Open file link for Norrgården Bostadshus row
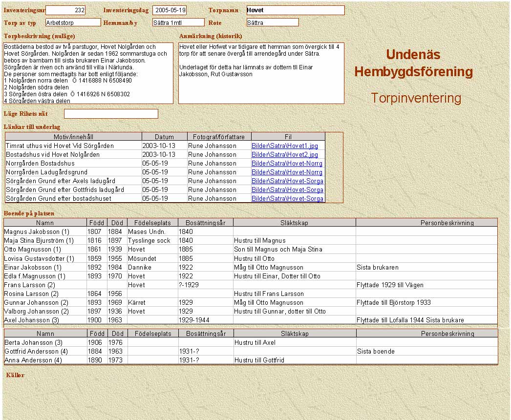 287,163
